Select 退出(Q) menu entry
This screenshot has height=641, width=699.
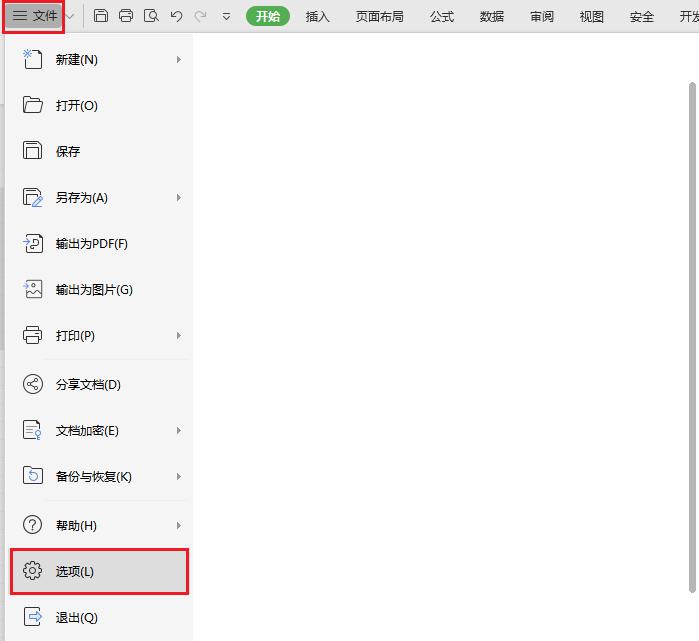point(99,617)
